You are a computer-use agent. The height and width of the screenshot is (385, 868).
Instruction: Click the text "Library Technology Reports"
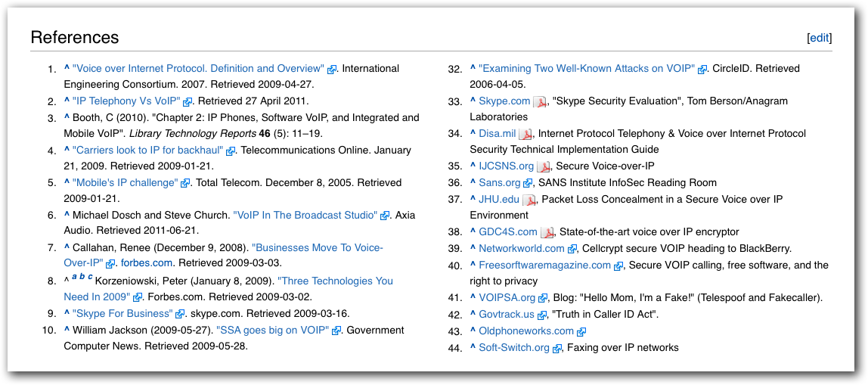coord(193,134)
